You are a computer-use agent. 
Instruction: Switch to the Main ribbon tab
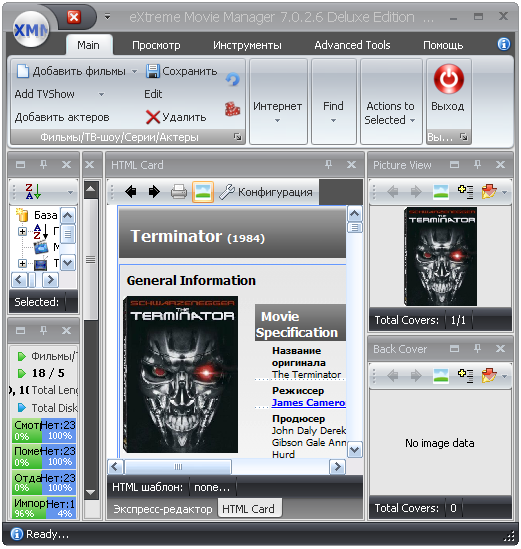coord(89,45)
